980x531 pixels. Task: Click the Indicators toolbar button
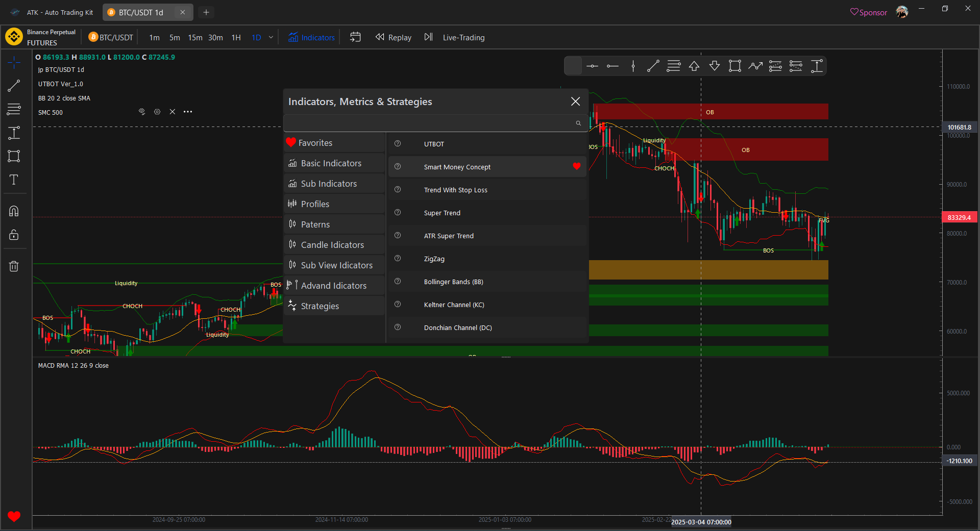coord(311,37)
